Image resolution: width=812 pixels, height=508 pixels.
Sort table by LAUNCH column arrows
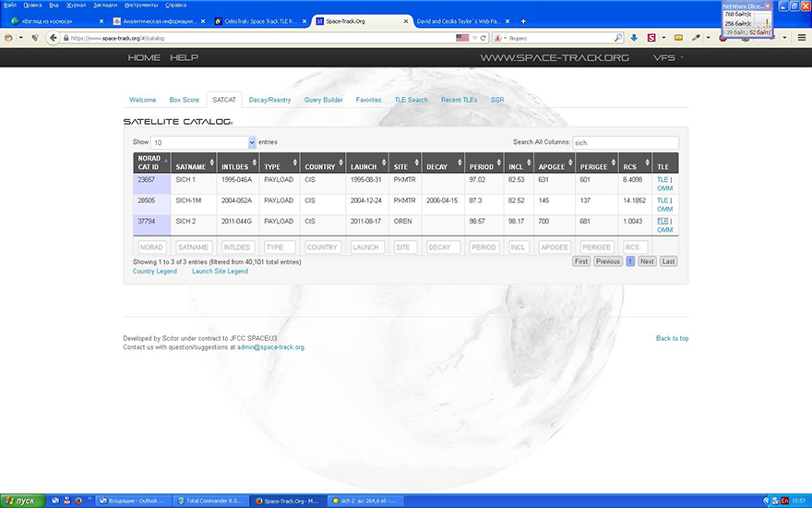(384, 163)
